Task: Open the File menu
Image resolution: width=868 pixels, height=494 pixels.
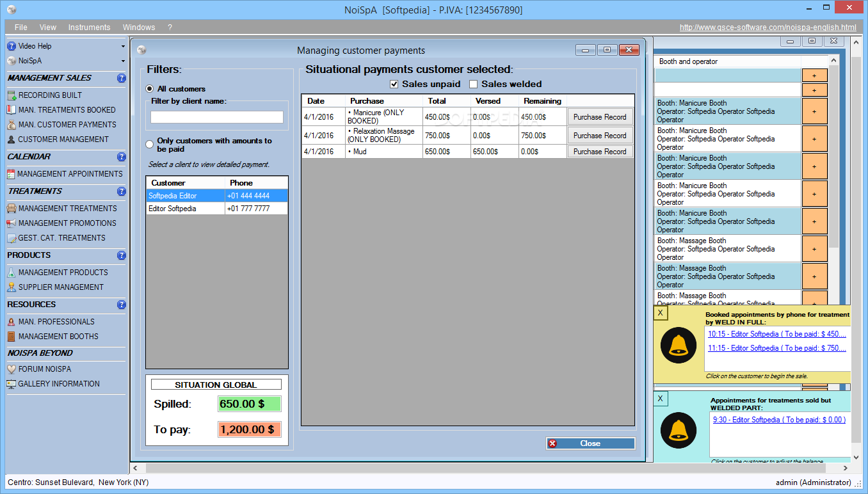Action: pyautogui.click(x=21, y=28)
